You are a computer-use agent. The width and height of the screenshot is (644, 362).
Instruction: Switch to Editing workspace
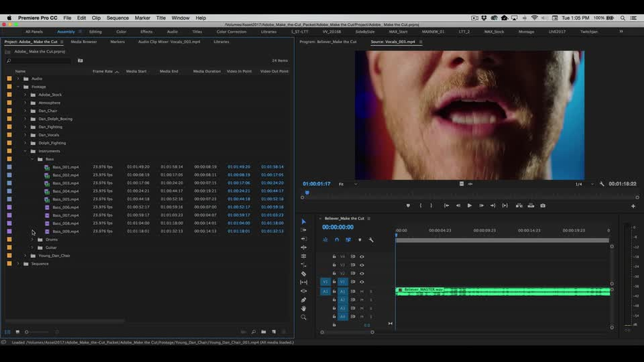95,32
